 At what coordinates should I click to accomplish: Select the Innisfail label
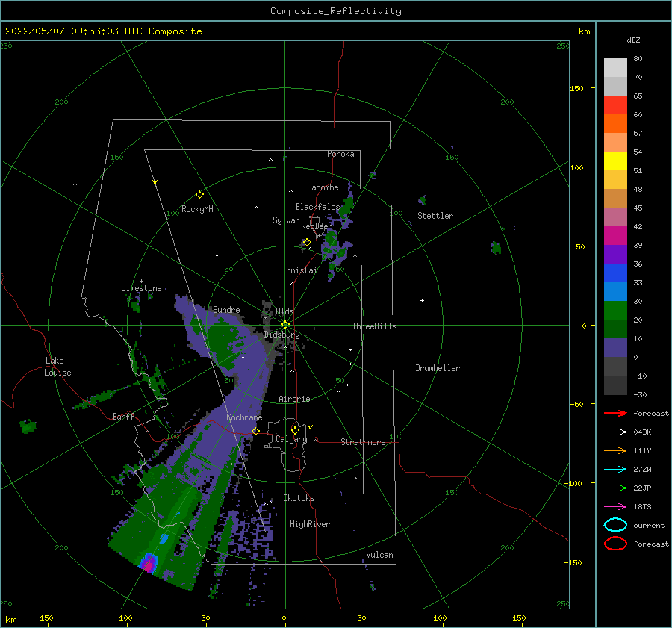(302, 270)
